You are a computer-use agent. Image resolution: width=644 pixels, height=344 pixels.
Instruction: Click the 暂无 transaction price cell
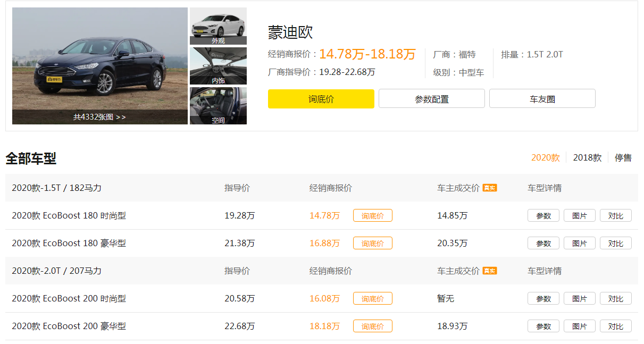click(446, 299)
